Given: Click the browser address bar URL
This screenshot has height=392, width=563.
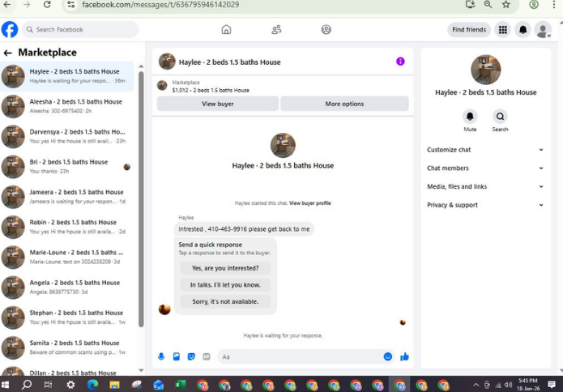Looking at the screenshot, I should [x=160, y=5].
